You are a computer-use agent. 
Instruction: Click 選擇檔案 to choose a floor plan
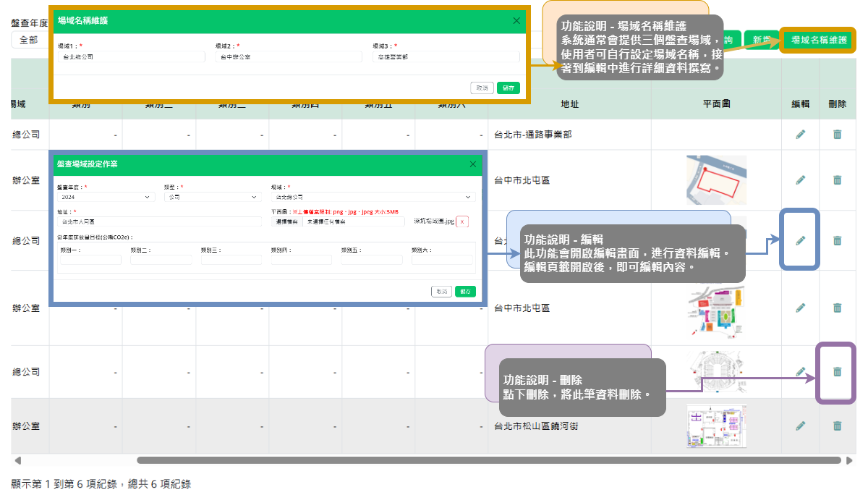pos(287,221)
